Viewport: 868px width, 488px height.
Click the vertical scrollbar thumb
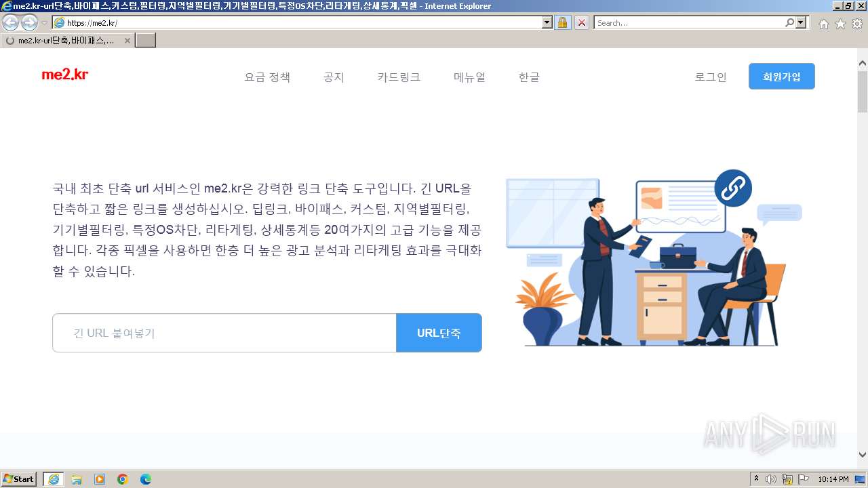pyautogui.click(x=863, y=91)
